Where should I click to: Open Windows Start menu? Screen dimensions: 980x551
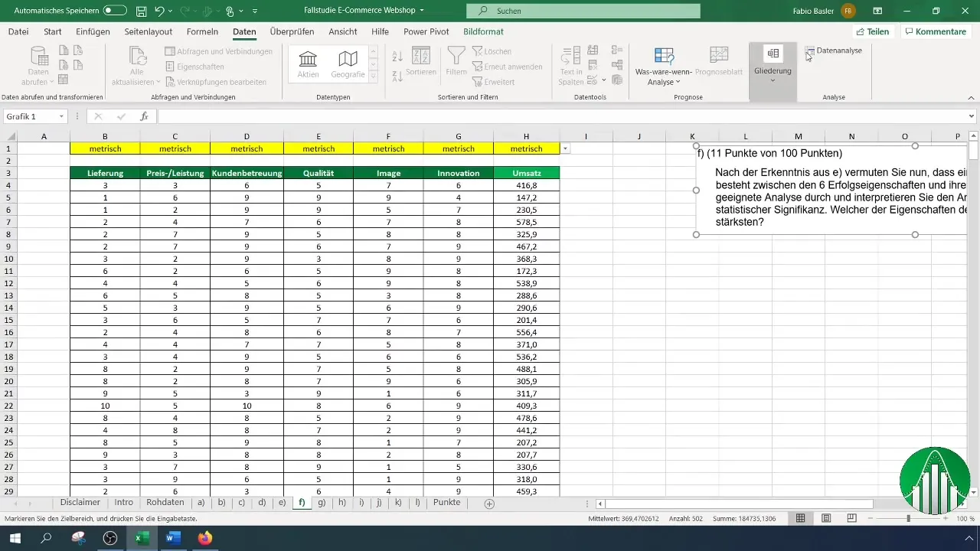click(x=16, y=538)
